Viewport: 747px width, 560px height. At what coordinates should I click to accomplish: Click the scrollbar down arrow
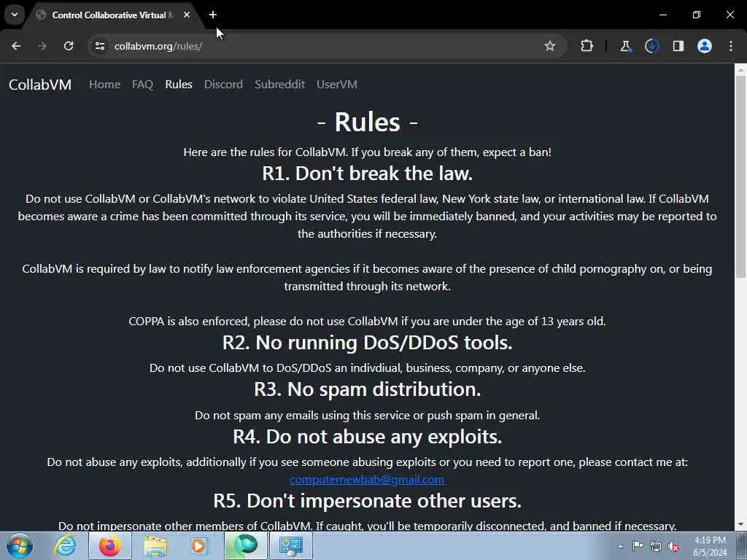pyautogui.click(x=740, y=524)
